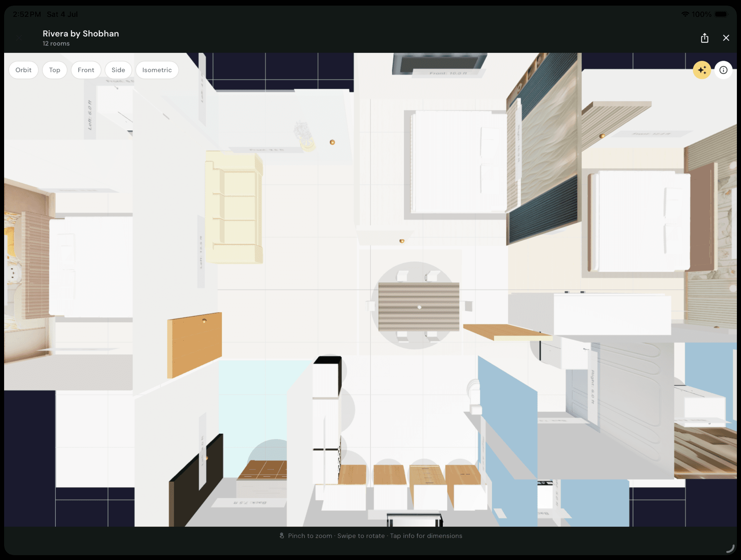Tap the striped dining table
The height and width of the screenshot is (560, 741).
[419, 307]
